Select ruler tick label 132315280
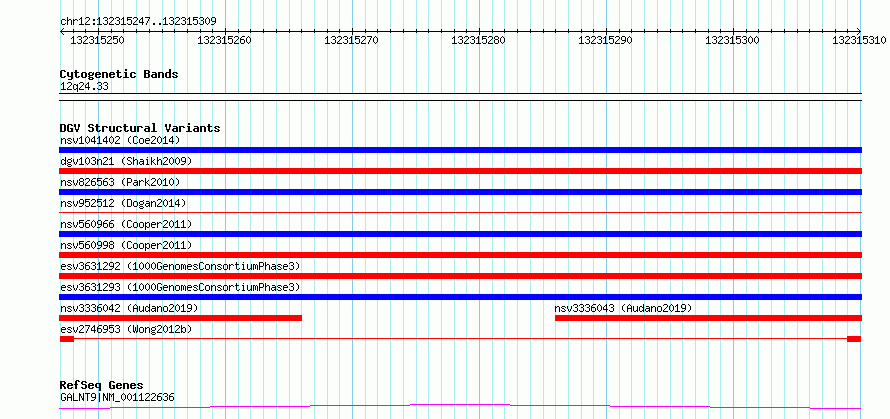Viewport: 890px width, 419px height. (x=478, y=40)
